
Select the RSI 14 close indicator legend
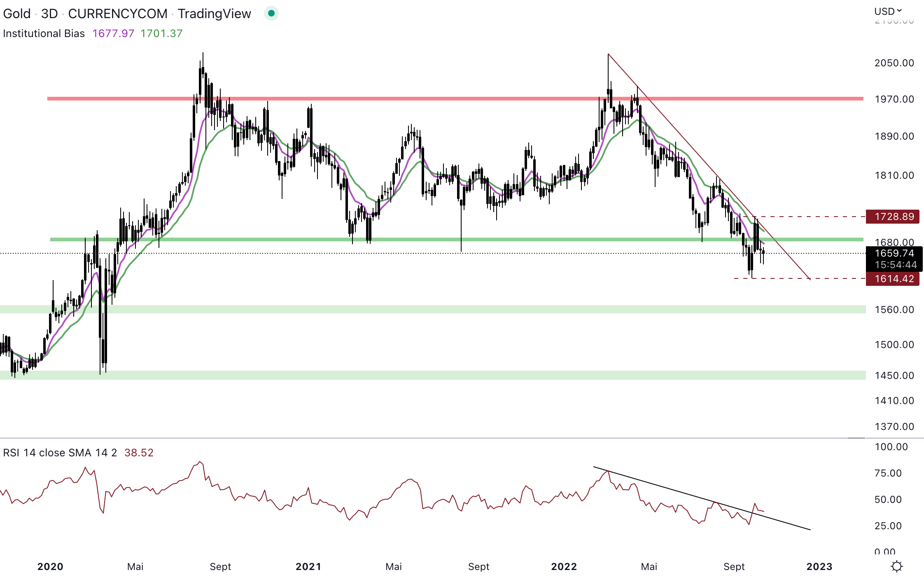pyautogui.click(x=60, y=453)
